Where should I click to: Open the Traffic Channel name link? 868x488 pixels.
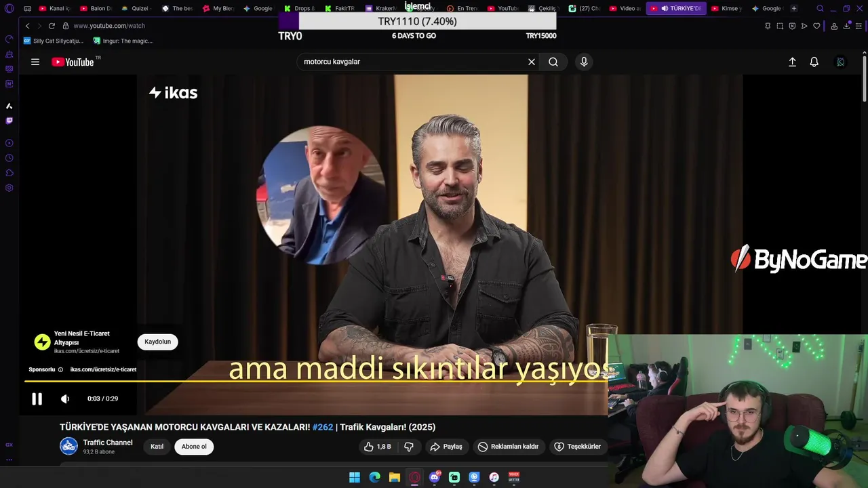108,443
